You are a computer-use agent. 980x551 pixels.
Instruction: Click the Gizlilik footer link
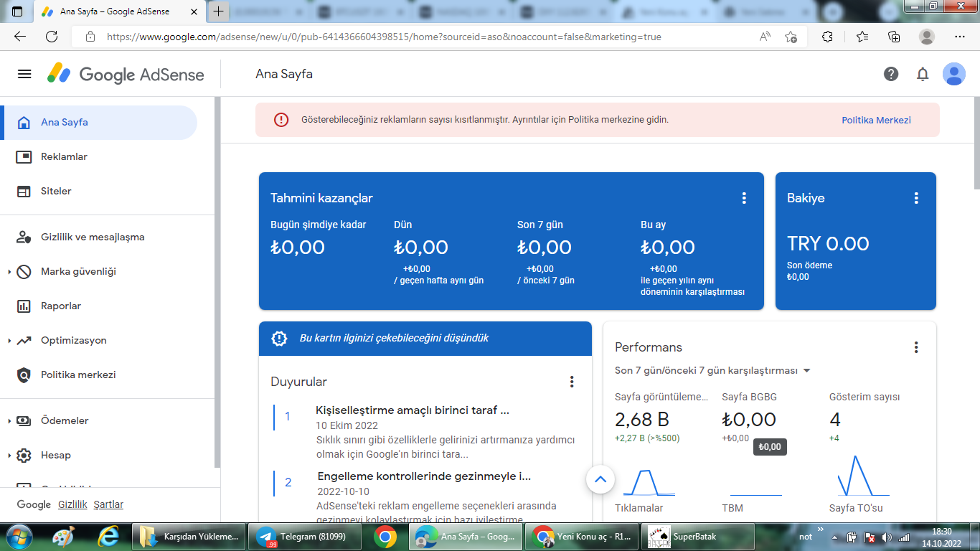[x=72, y=504]
